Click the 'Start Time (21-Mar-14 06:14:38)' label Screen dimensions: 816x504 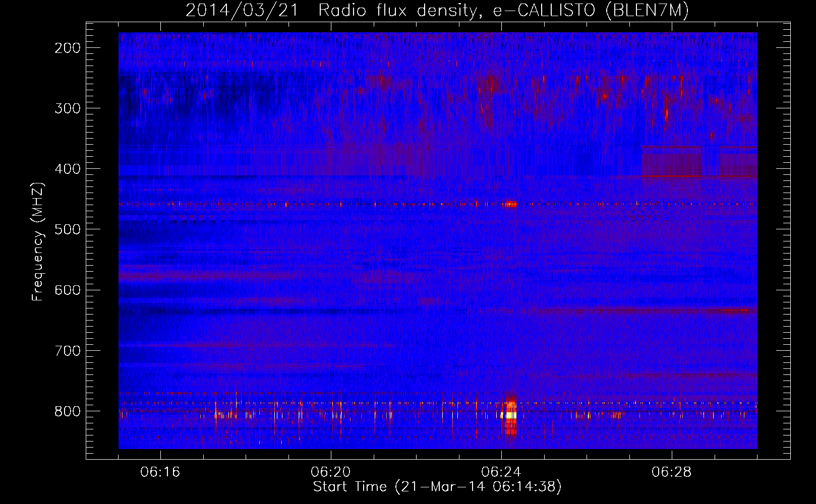tap(437, 487)
